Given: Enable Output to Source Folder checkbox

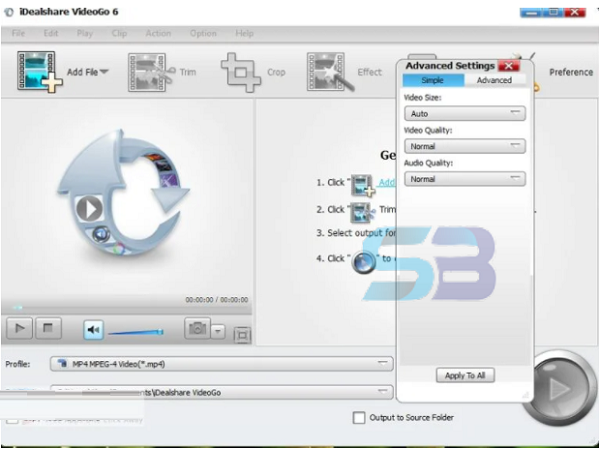Looking at the screenshot, I should coord(359,417).
